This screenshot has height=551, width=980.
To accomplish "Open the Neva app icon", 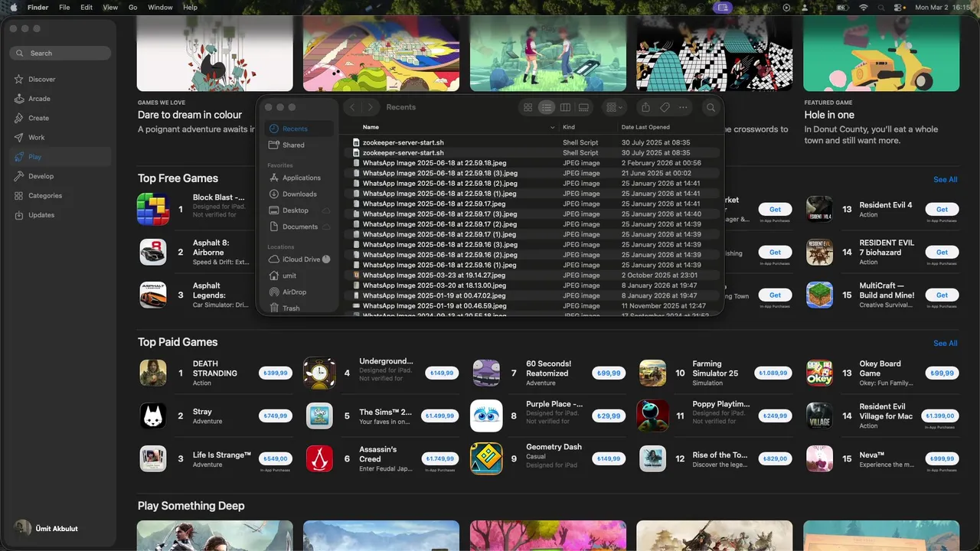I will [x=819, y=459].
